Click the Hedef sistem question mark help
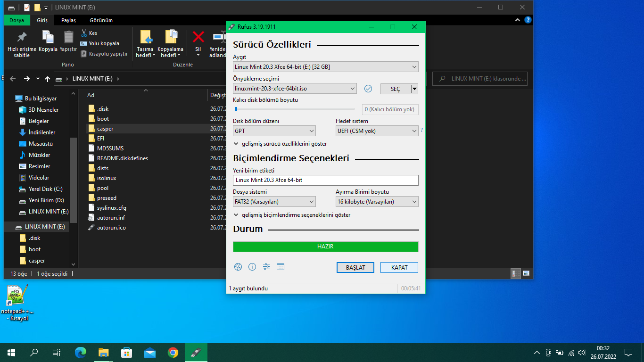This screenshot has height=362, width=644. [x=421, y=130]
